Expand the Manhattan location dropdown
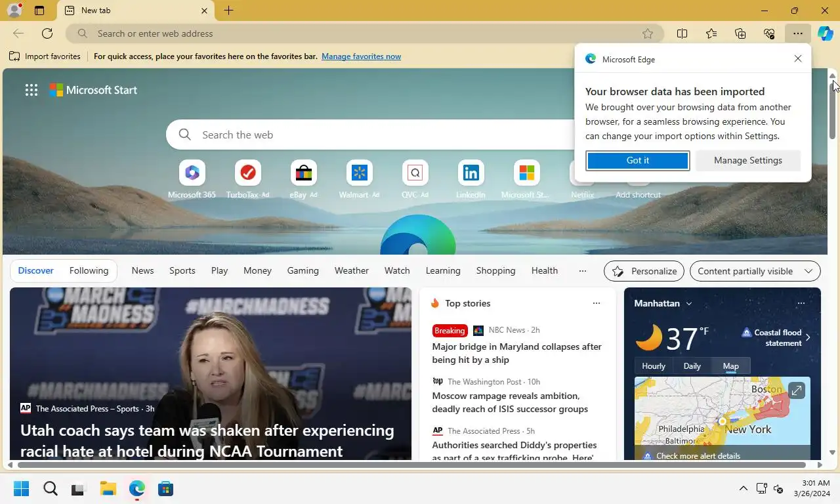The height and width of the screenshot is (504, 840). pyautogui.click(x=688, y=303)
